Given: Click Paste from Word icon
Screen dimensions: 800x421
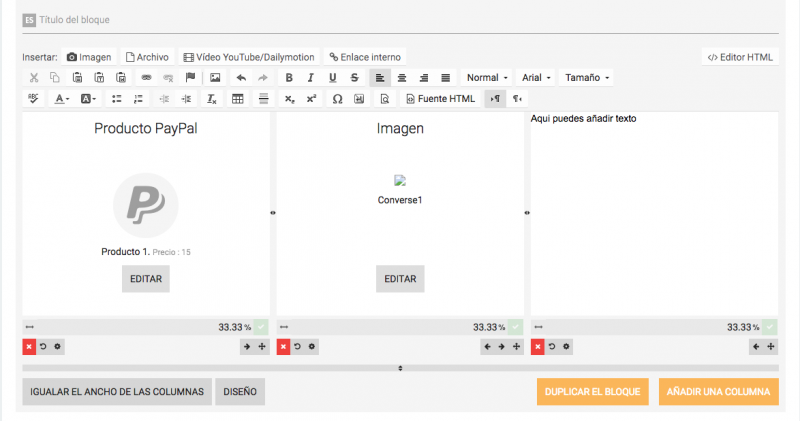Looking at the screenshot, I should (x=121, y=78).
